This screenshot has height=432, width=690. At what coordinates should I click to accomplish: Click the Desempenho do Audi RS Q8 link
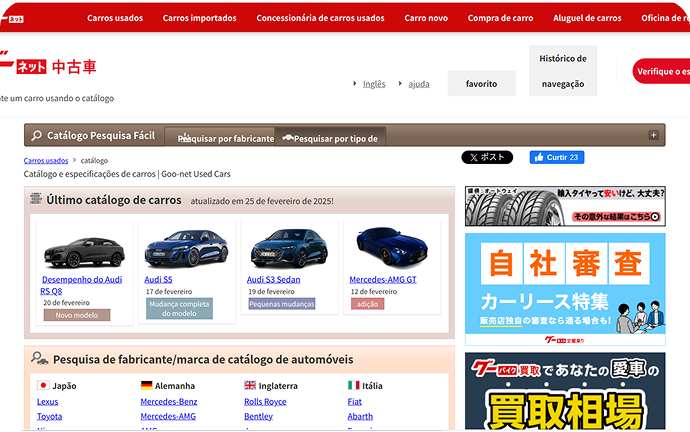(81, 285)
